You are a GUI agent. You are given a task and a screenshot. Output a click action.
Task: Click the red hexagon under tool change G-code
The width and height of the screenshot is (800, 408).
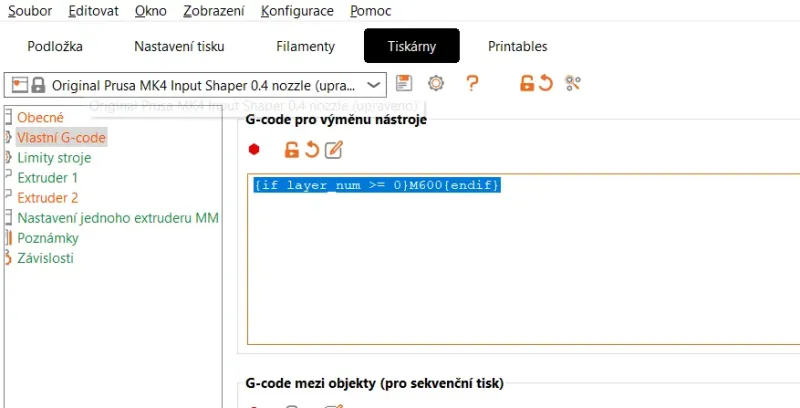pos(254,149)
